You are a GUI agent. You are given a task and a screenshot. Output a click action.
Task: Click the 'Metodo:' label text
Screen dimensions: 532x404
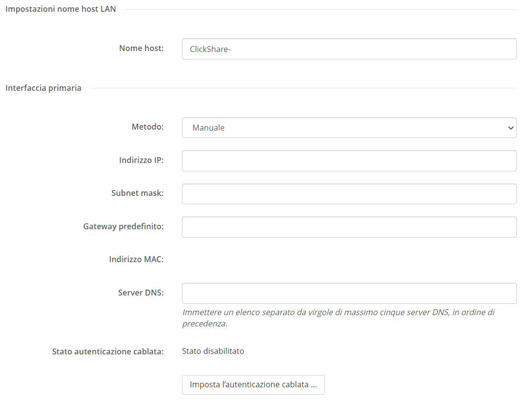(148, 127)
